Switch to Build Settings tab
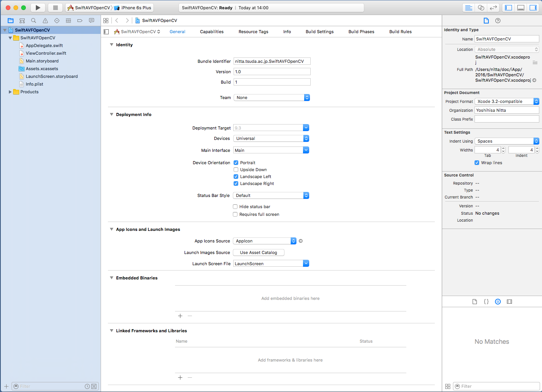 tap(319, 32)
